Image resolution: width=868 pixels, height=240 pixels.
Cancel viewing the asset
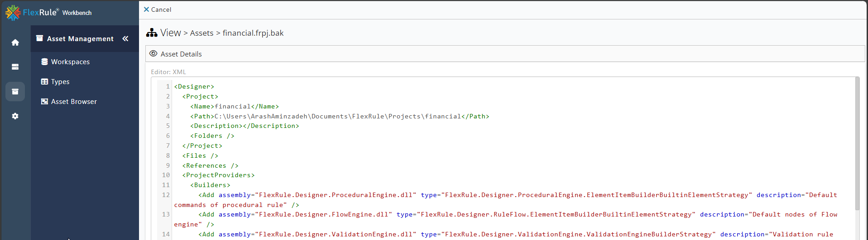[157, 9]
